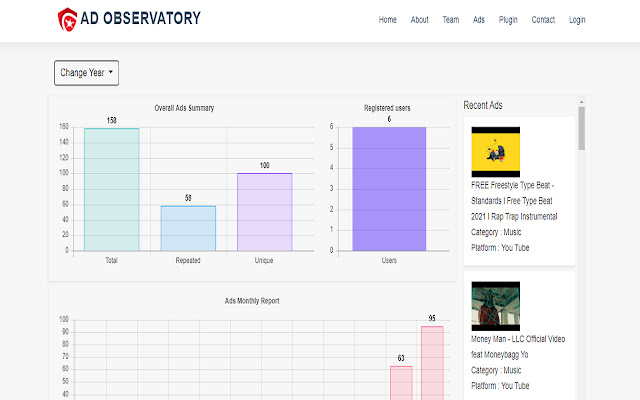
Task: Click the Recent Ads scroll up arrow
Action: (582, 102)
